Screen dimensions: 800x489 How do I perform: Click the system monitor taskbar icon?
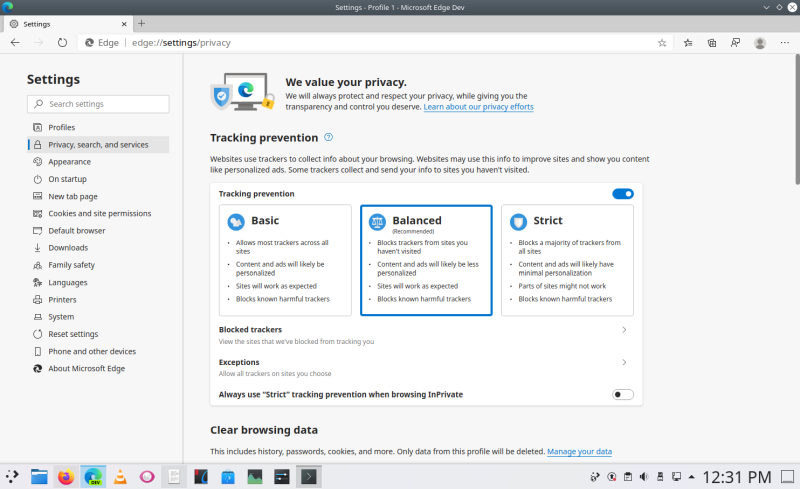coord(255,477)
